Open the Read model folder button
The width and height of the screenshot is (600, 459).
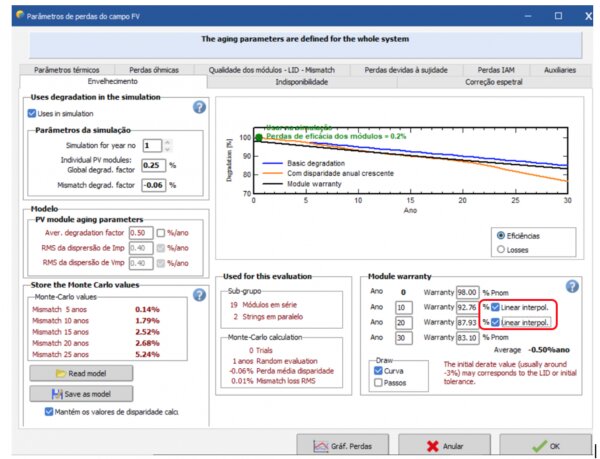[82, 373]
